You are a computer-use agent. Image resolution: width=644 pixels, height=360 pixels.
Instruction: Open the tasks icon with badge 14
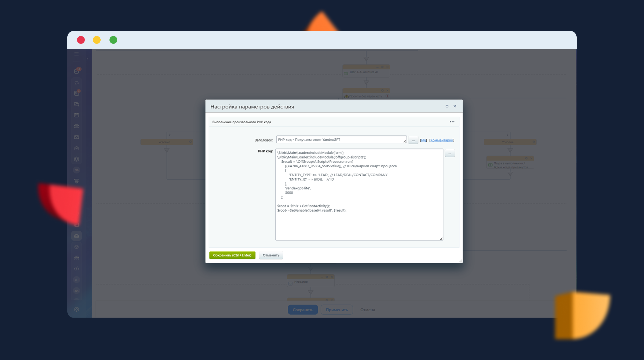[77, 71]
